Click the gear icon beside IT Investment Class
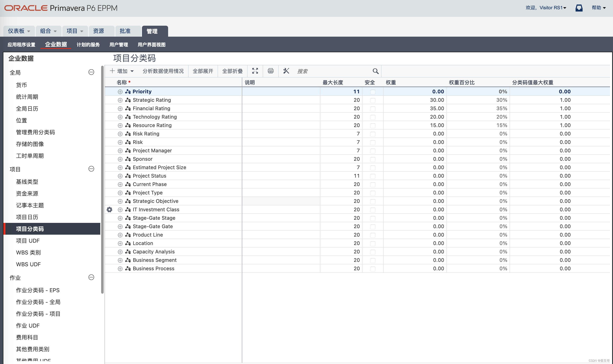613x364 pixels. click(109, 209)
